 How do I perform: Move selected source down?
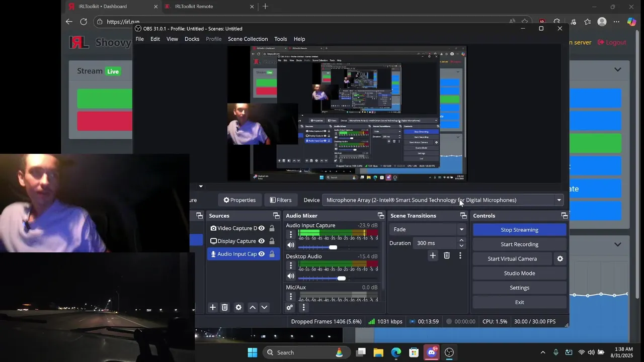264,307
